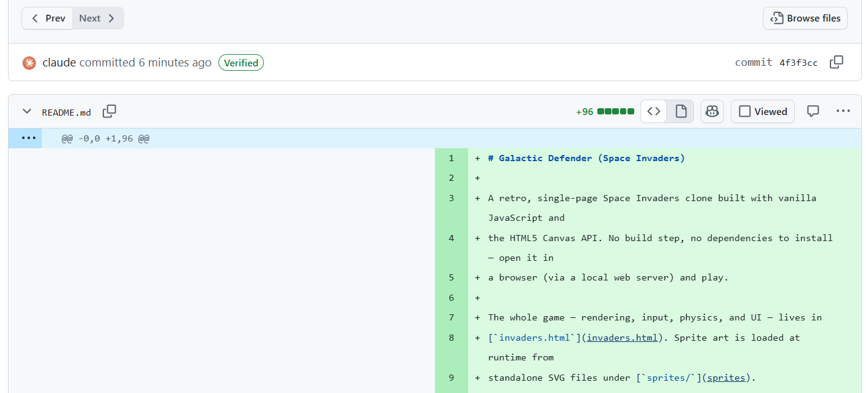Comment on the README.md file

pos(813,111)
